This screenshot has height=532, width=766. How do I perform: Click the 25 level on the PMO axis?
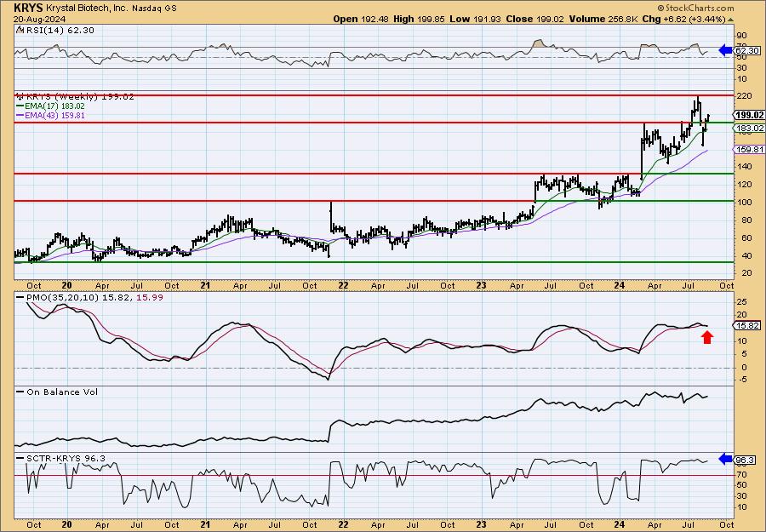742,301
